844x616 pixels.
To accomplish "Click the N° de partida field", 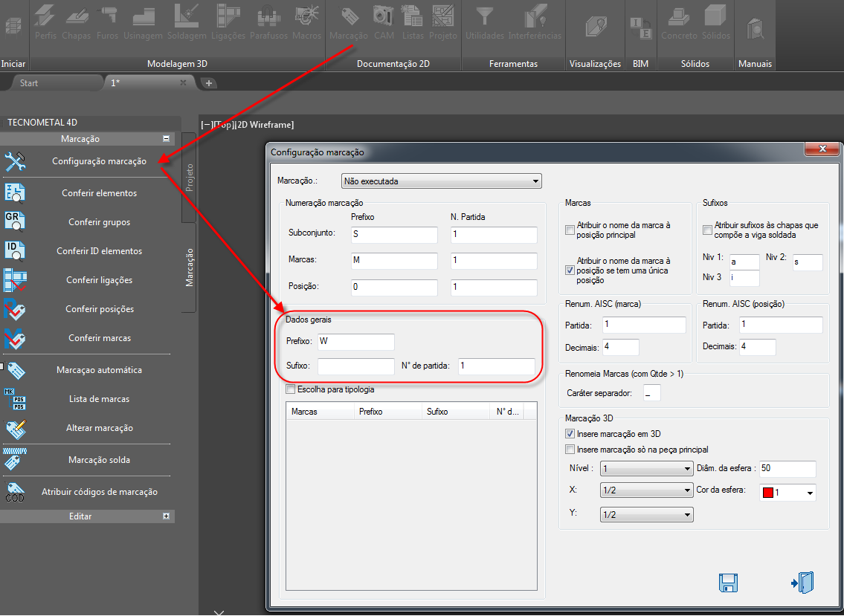I will [496, 366].
